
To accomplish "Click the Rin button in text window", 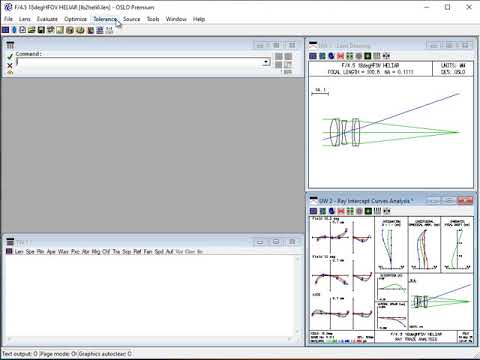I will click(x=40, y=252).
